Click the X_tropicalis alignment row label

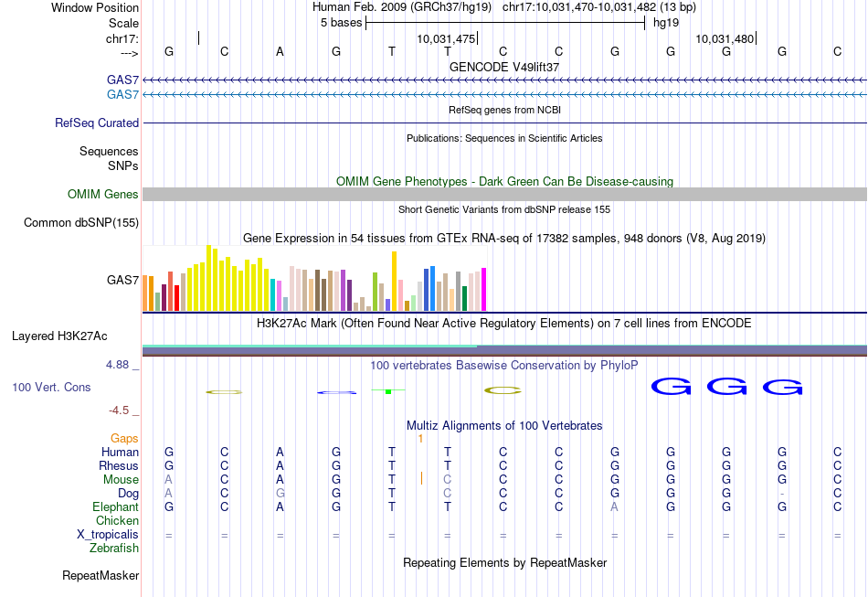tap(108, 535)
